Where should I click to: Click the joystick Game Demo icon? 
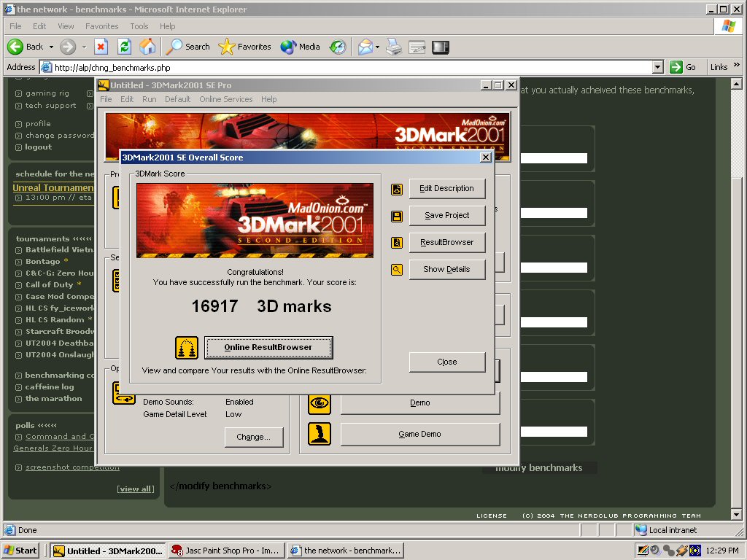coord(320,435)
